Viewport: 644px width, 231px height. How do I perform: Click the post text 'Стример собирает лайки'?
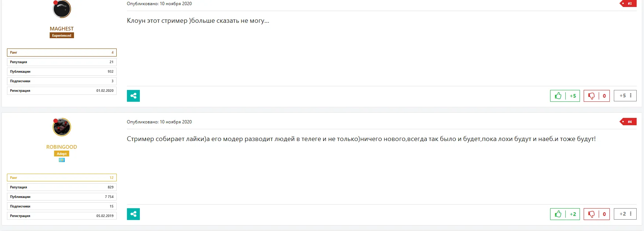166,139
